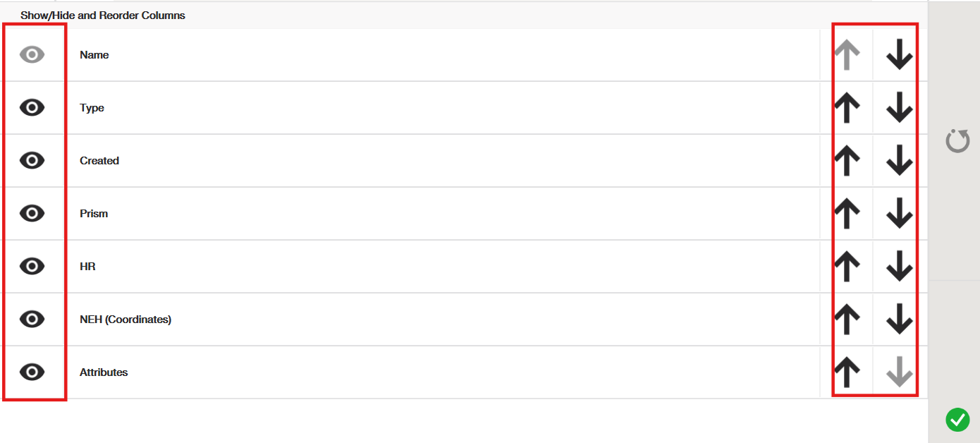Hide the Created column using eye icon
Image resolution: width=980 pixels, height=443 pixels.
coord(32,160)
